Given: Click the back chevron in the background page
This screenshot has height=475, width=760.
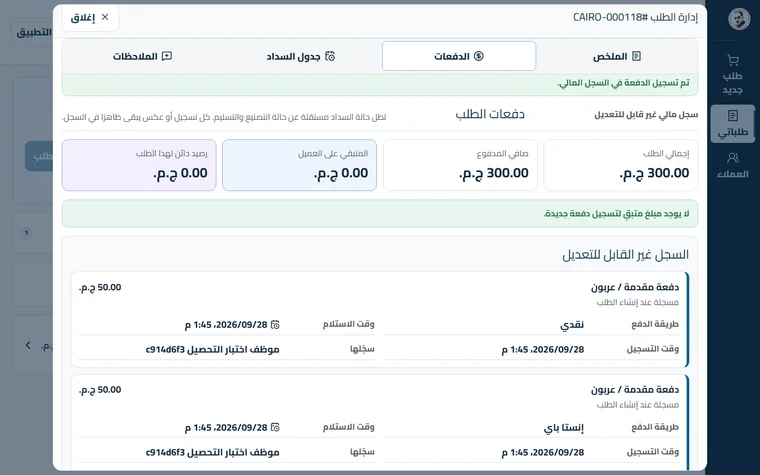Looking at the screenshot, I should 28,345.
